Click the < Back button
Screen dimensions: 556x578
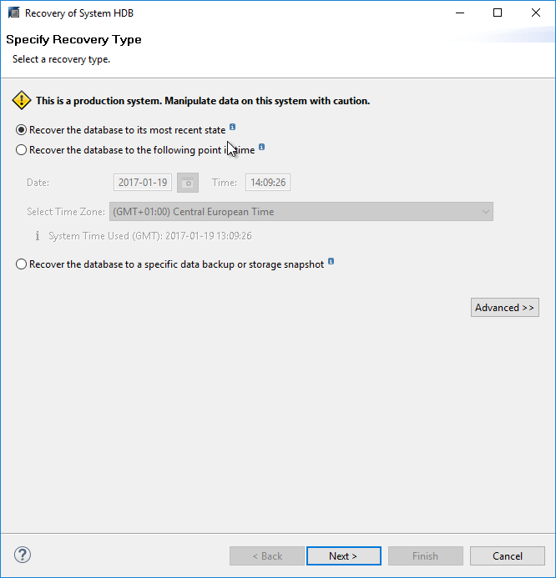coord(267,556)
